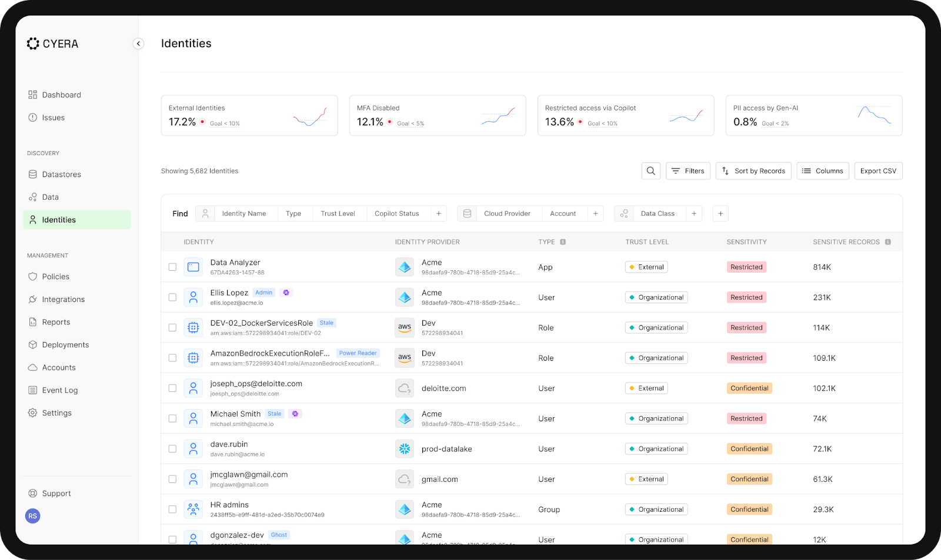Open the MFA Disabled metric card
Screen dimensions: 941x560
(x=438, y=116)
